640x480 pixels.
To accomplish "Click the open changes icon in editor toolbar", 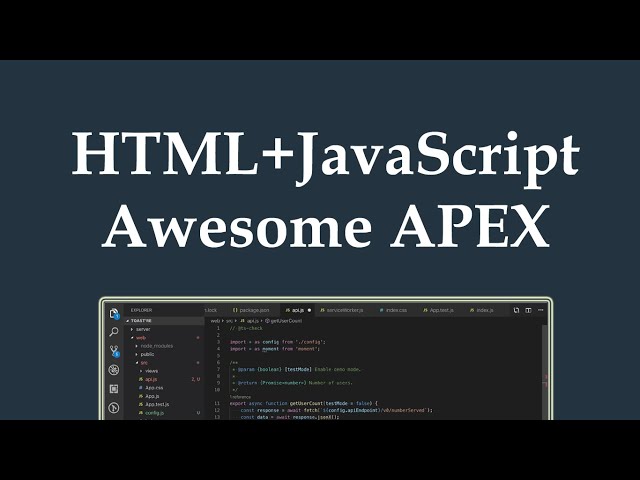I will point(516,310).
